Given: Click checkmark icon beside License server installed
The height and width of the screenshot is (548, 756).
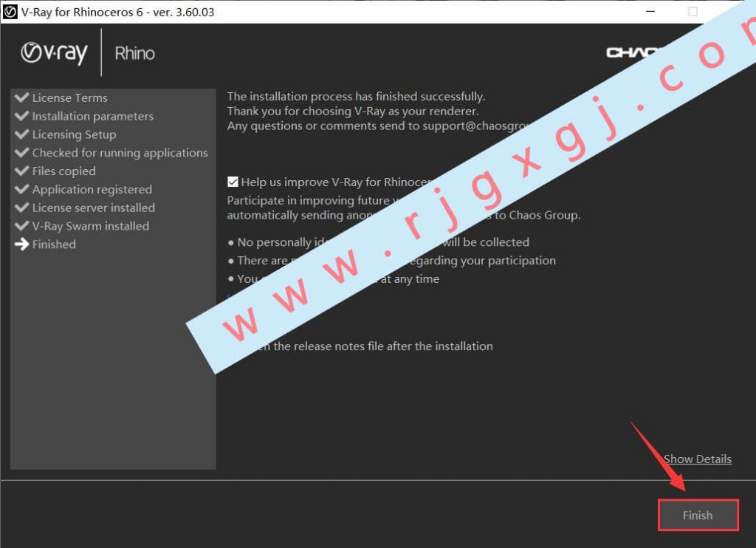Looking at the screenshot, I should [22, 208].
